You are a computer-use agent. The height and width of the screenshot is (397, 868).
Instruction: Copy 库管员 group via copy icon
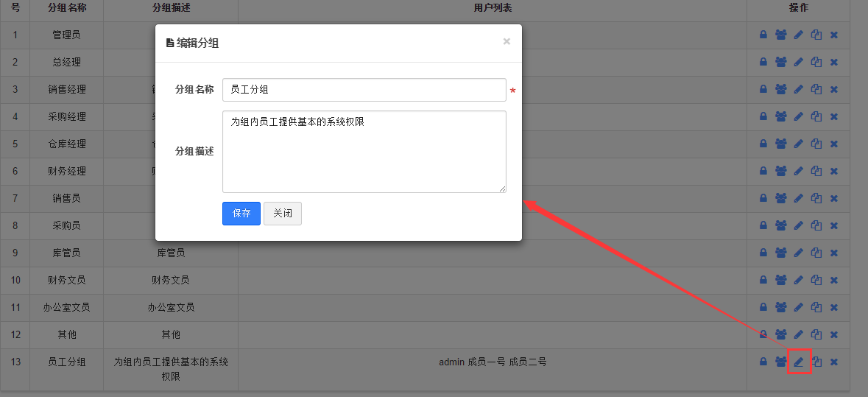point(816,253)
